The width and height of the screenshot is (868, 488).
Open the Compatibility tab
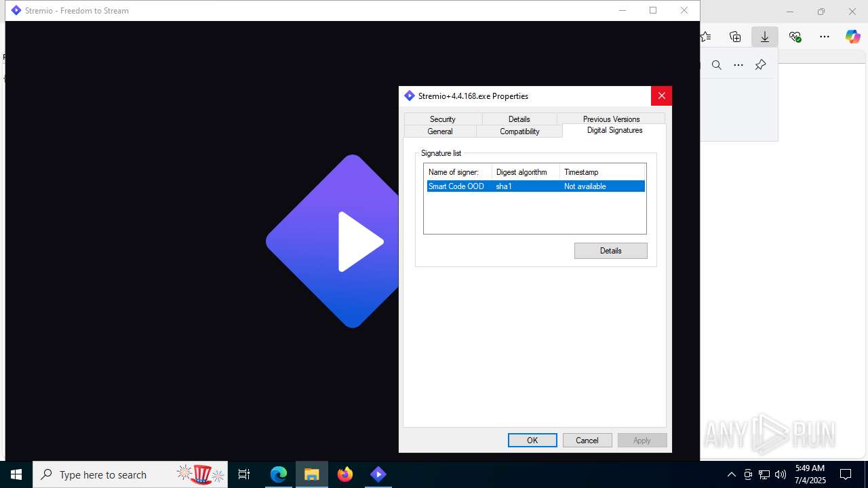(x=519, y=131)
